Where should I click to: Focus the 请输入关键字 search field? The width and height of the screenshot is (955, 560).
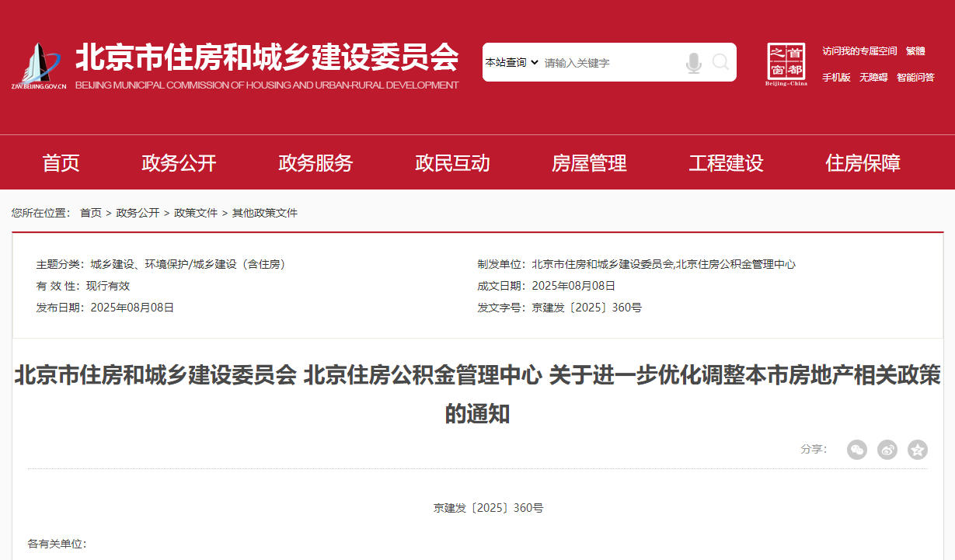[610, 63]
